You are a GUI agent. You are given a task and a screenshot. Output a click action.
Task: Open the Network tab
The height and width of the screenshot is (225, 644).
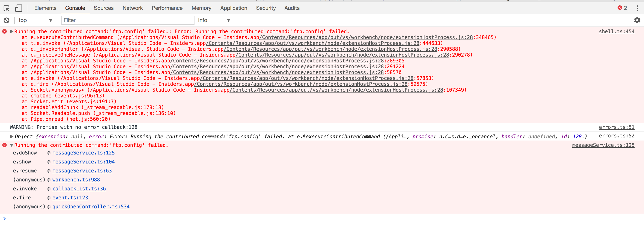[x=132, y=8]
